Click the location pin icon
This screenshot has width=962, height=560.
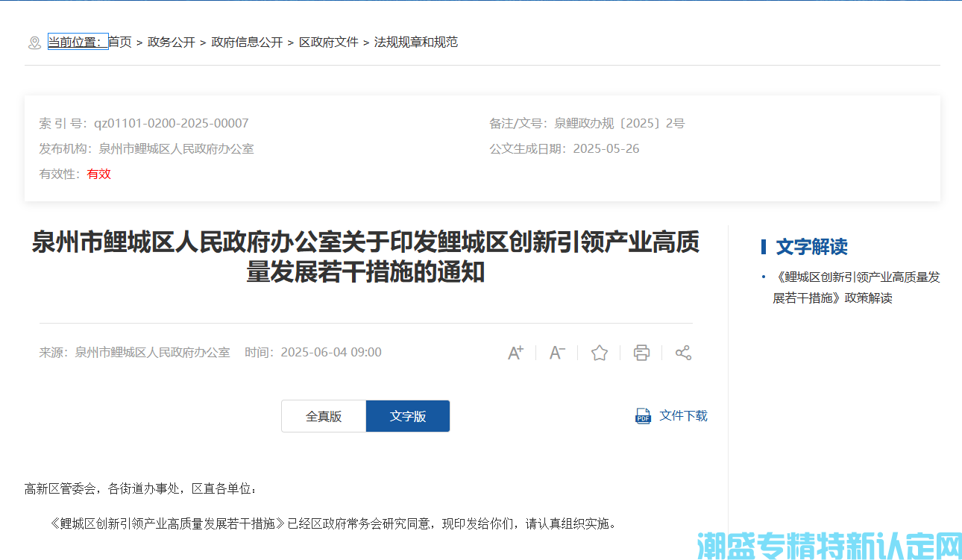[34, 43]
